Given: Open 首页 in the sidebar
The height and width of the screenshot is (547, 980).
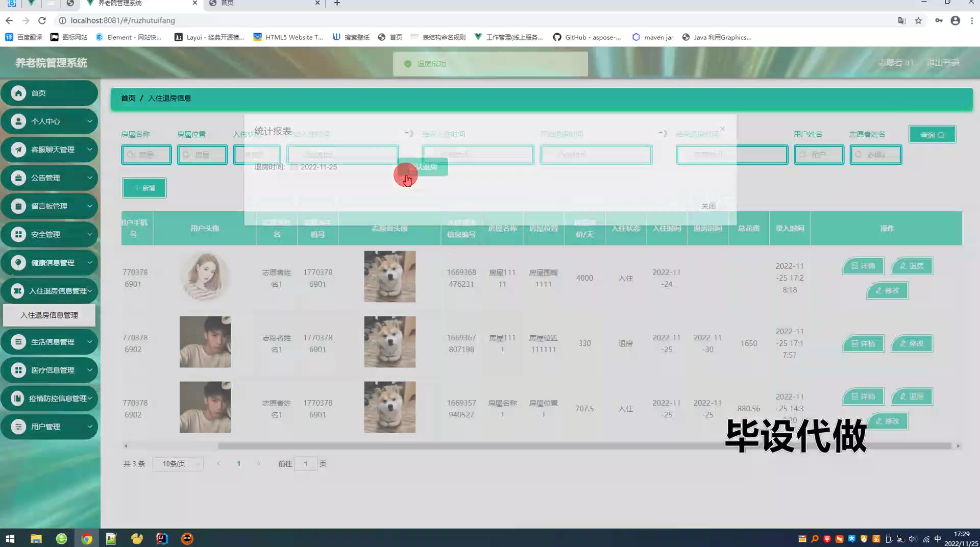Looking at the screenshot, I should click(x=49, y=93).
